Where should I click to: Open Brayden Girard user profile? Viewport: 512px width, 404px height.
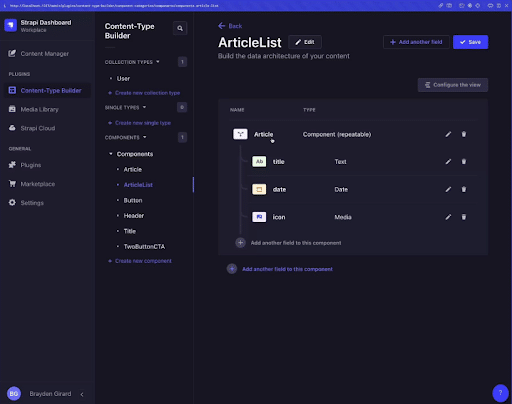point(50,394)
